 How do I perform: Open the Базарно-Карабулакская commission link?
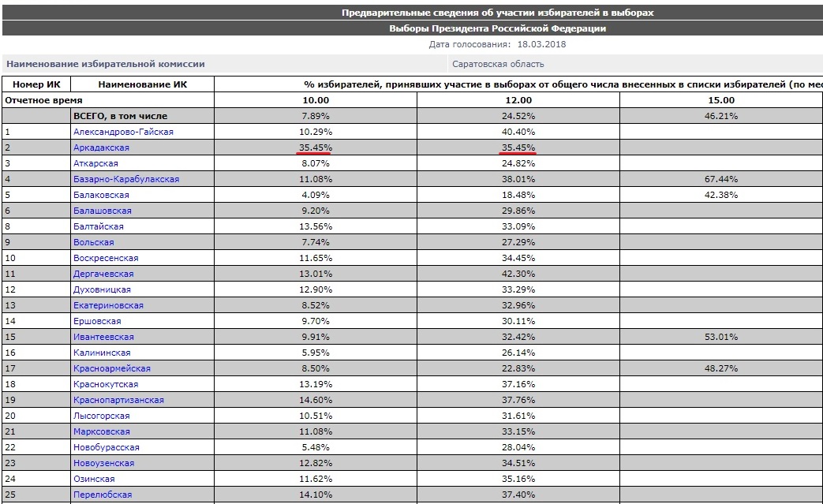126,179
